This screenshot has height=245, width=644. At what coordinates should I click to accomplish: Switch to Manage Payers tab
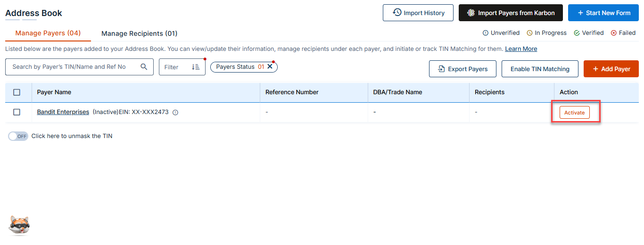[x=48, y=33]
